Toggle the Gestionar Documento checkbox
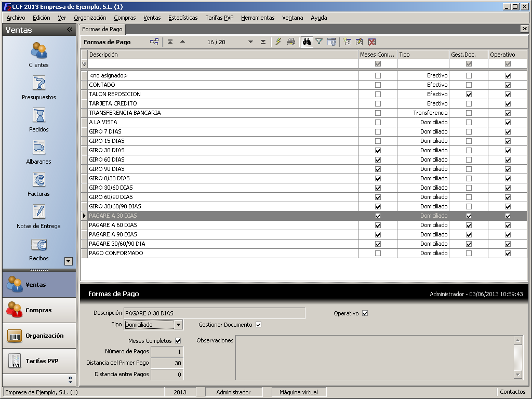532x399 pixels. pyautogui.click(x=259, y=325)
